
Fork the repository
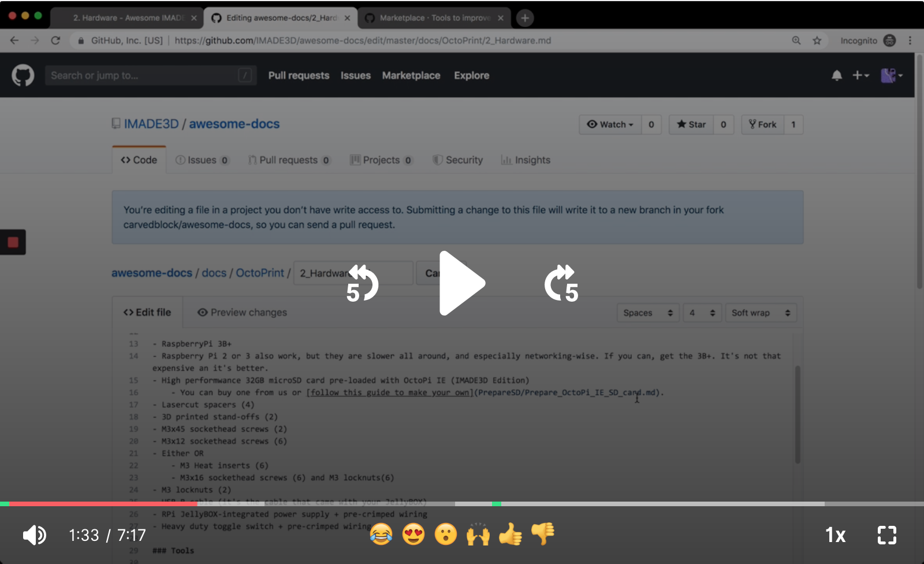click(763, 125)
